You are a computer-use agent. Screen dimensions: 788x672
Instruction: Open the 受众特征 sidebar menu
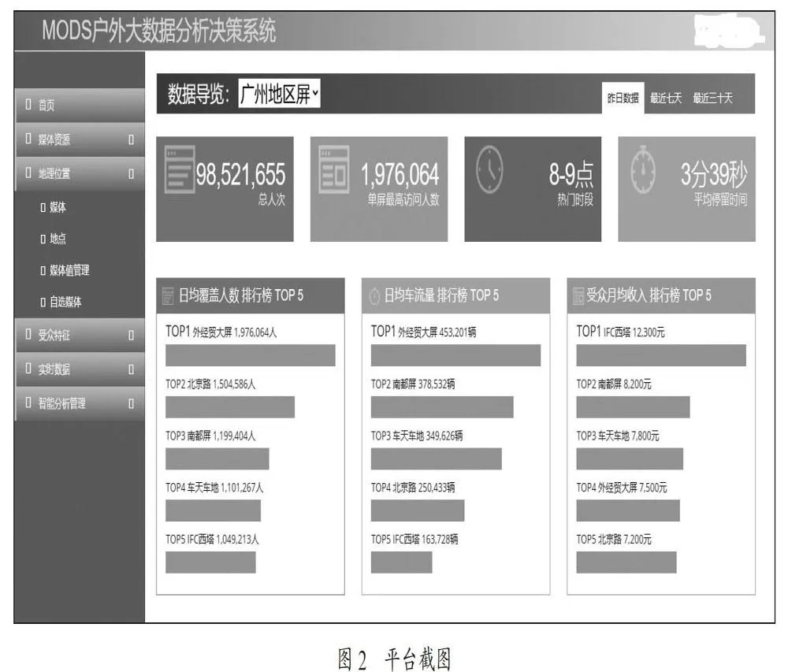(x=80, y=335)
